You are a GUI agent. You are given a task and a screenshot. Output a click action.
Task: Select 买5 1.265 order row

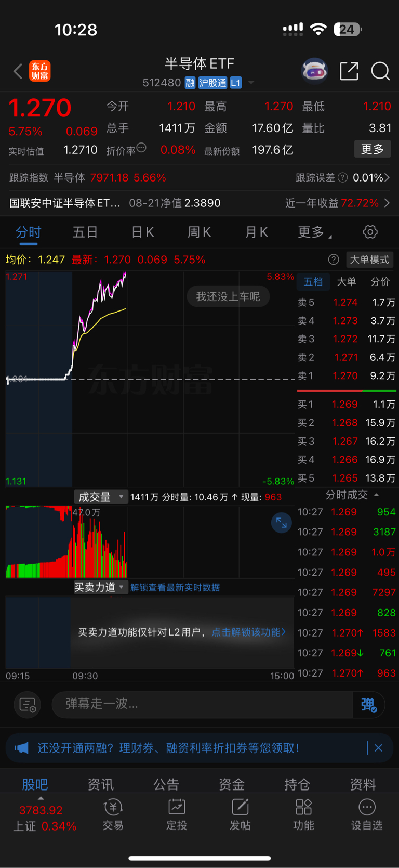tap(347, 478)
